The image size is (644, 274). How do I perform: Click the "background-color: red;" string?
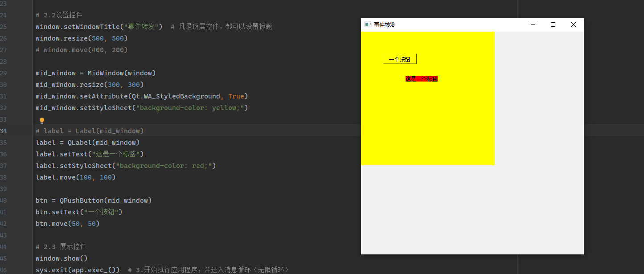click(164, 166)
